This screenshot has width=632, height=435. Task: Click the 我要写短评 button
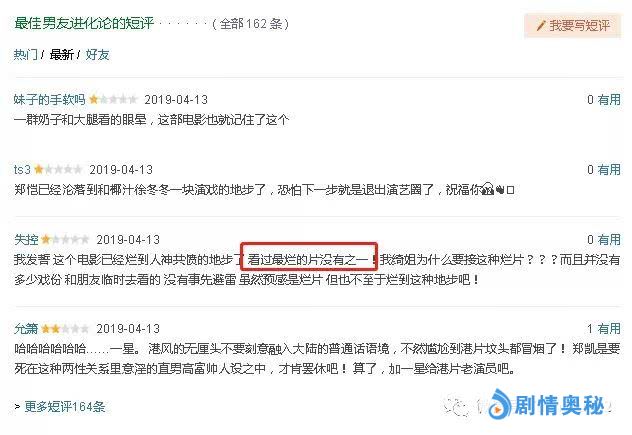click(x=572, y=26)
